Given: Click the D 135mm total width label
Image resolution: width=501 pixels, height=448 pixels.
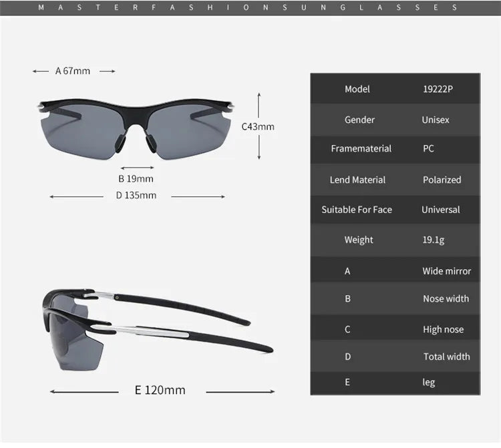Looking at the screenshot, I should point(136,195).
